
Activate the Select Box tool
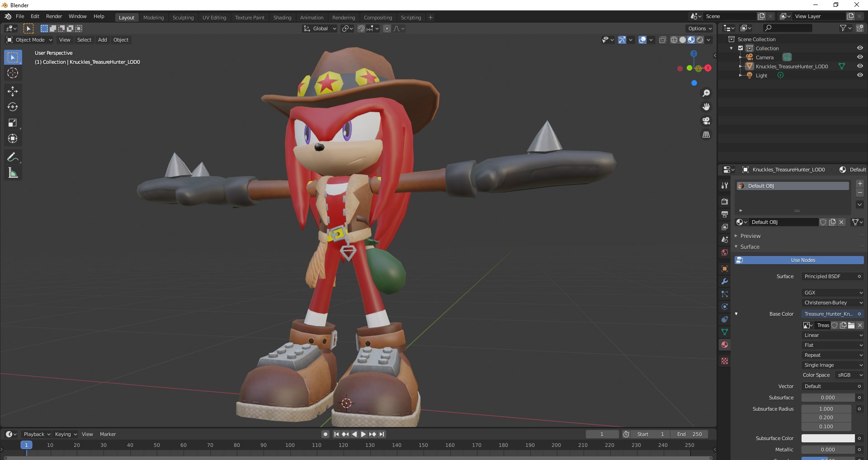click(13, 57)
